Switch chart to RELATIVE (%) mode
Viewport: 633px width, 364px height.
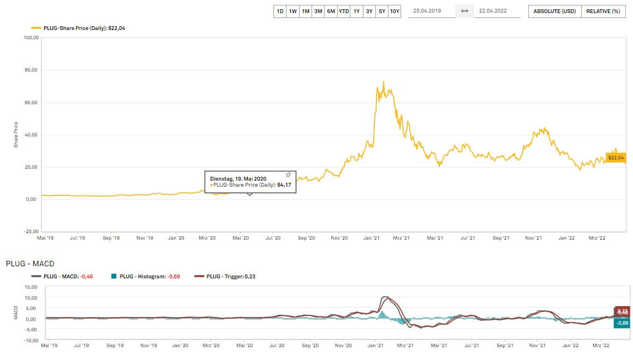(603, 11)
